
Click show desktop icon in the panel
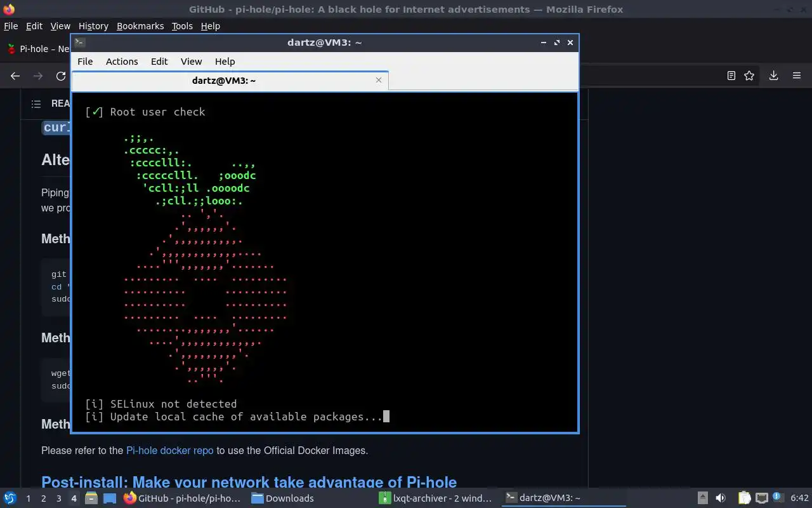coord(110,498)
